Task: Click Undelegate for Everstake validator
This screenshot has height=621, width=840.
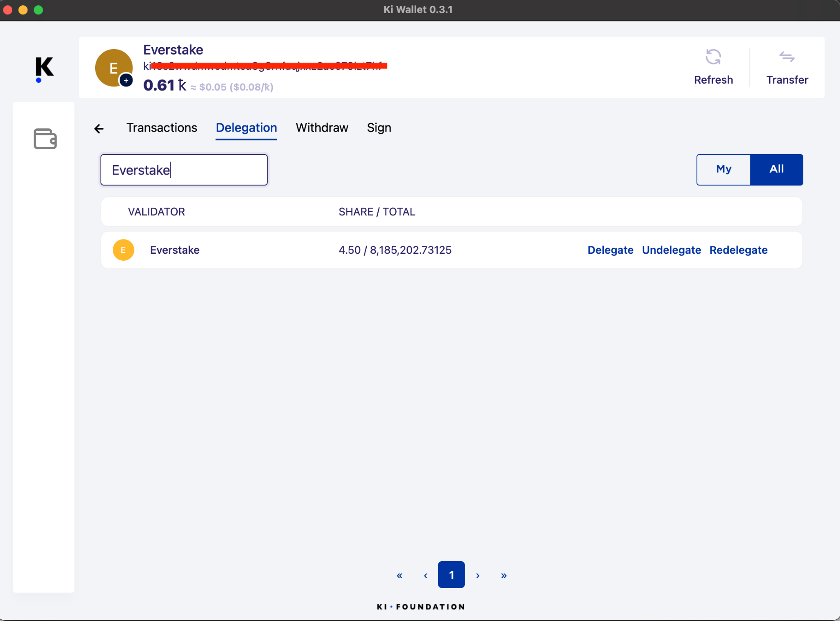Action: 671,250
